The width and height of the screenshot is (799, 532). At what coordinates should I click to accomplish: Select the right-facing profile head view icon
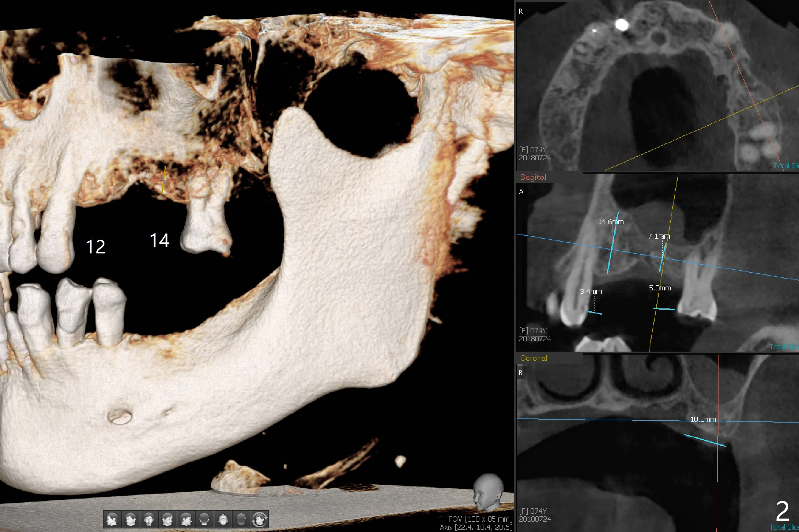186,519
